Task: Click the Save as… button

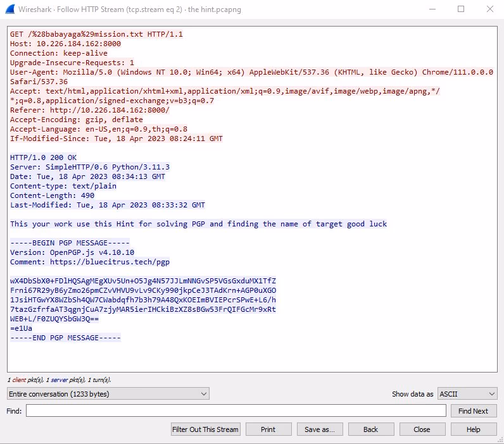Action: pyautogui.click(x=320, y=429)
